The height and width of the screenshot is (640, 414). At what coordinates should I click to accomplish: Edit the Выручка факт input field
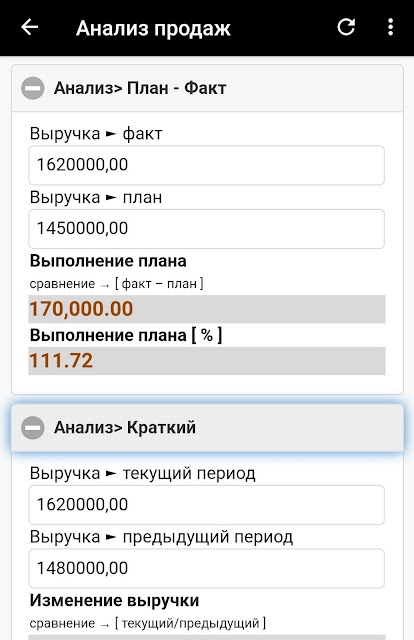coord(207,165)
